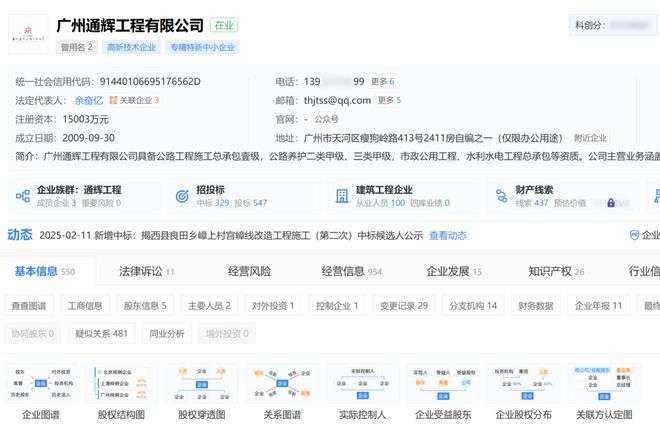The image size is (660, 433).
Task: Expand 更多 6 phone numbers
Action: (383, 81)
